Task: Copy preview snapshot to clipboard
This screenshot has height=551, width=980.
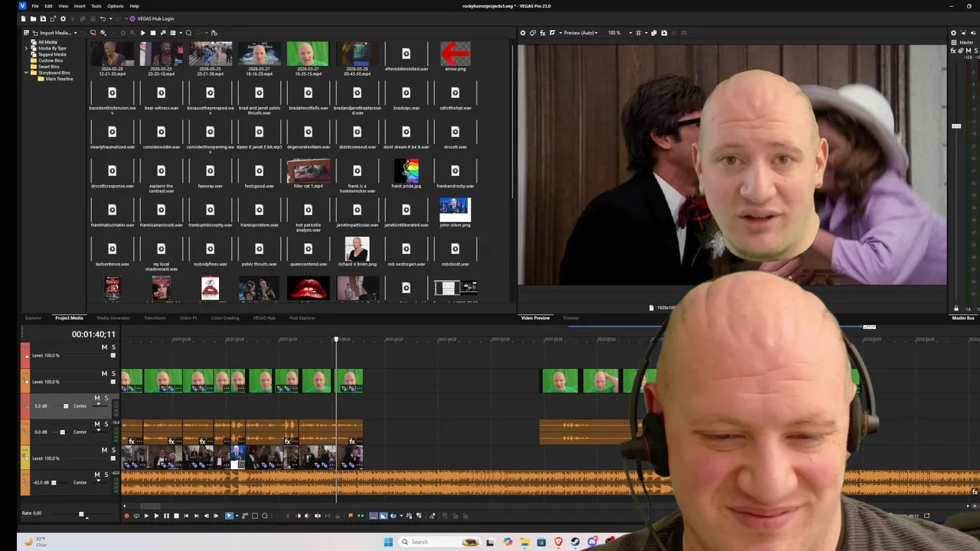Action: point(654,33)
